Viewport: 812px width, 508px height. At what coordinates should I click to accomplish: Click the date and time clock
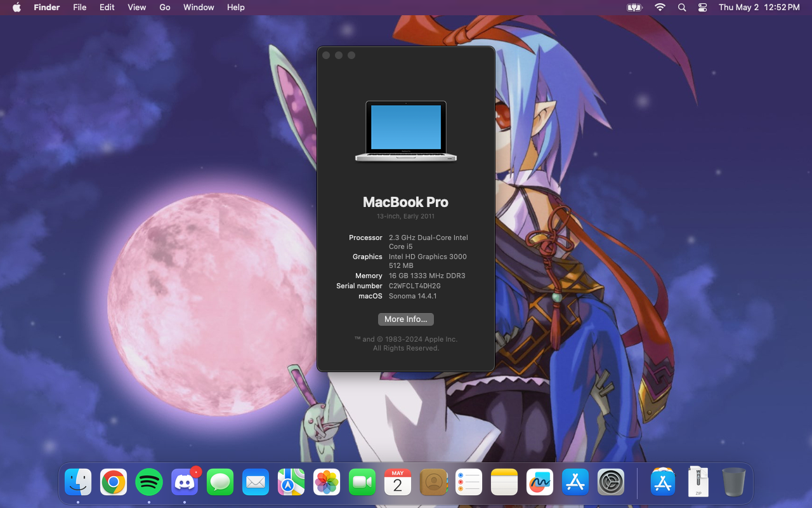[x=759, y=8]
